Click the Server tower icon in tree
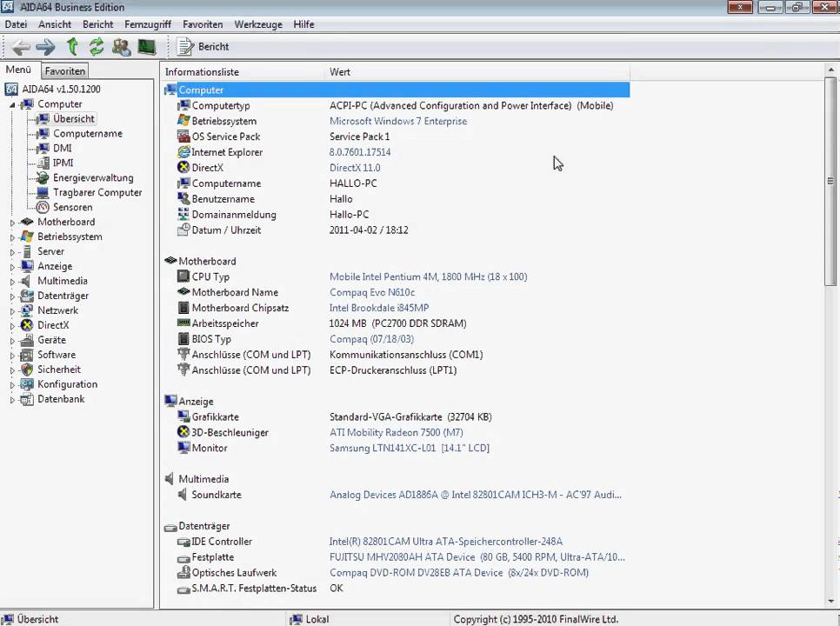The width and height of the screenshot is (840, 626). pyautogui.click(x=27, y=251)
